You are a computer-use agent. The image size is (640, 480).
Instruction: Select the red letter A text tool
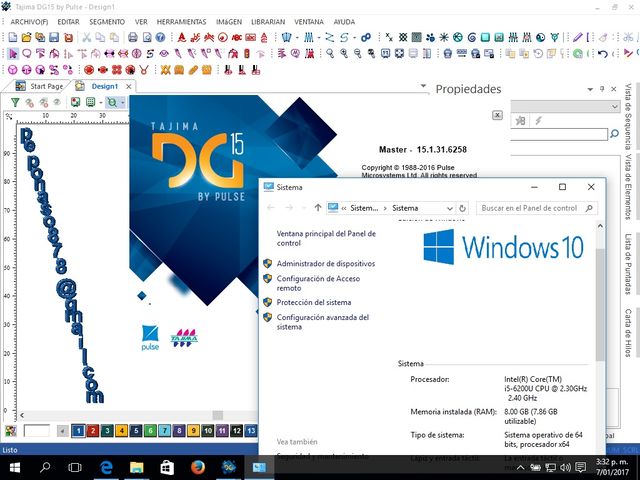(x=182, y=38)
